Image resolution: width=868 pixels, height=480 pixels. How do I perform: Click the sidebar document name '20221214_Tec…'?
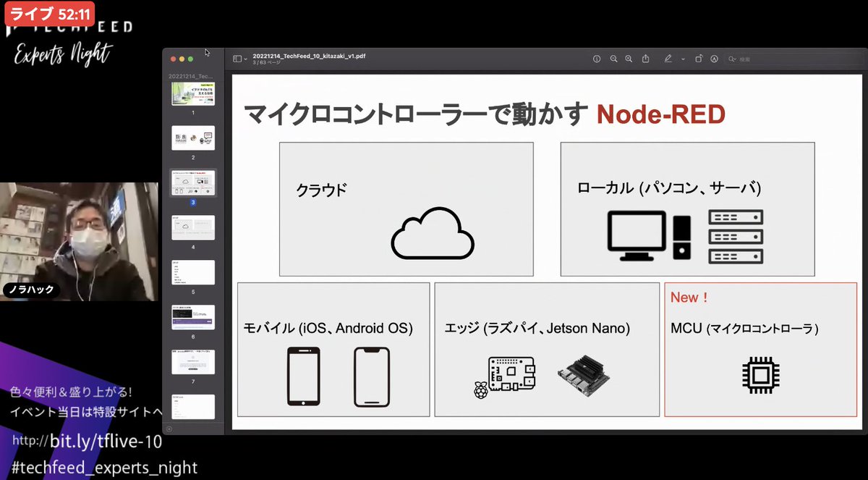pyautogui.click(x=190, y=76)
